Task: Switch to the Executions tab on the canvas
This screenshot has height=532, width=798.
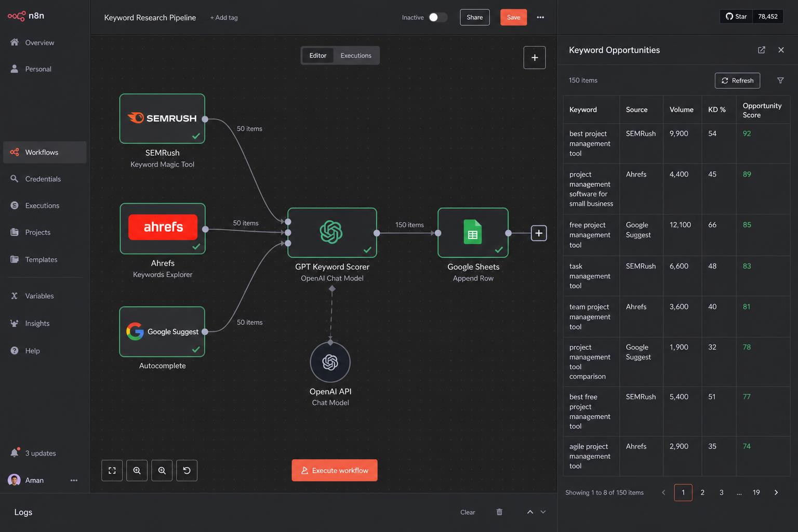Action: pyautogui.click(x=356, y=56)
